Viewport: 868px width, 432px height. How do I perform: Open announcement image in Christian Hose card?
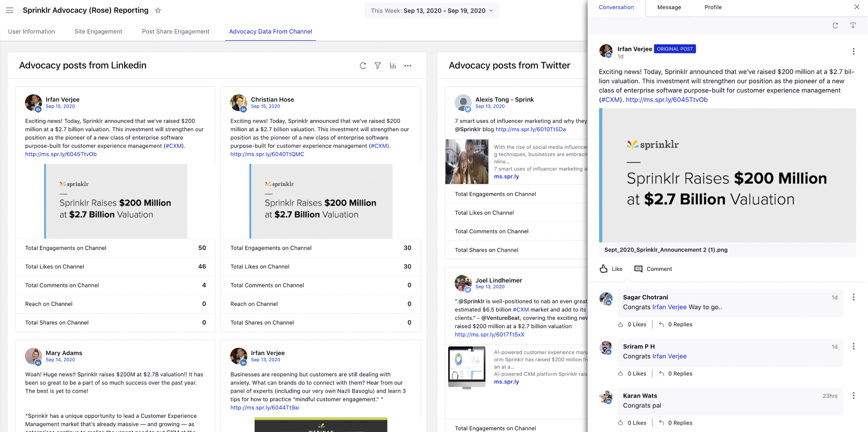(x=321, y=201)
